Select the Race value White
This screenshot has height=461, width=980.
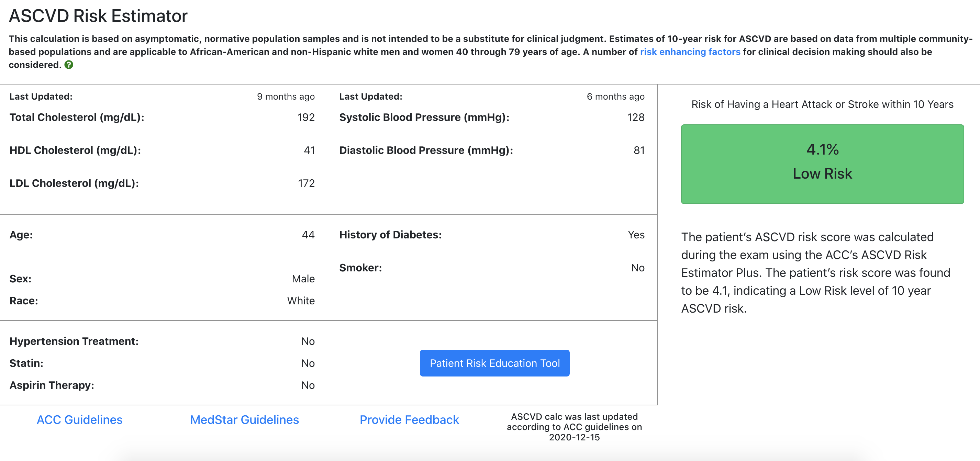(x=301, y=301)
